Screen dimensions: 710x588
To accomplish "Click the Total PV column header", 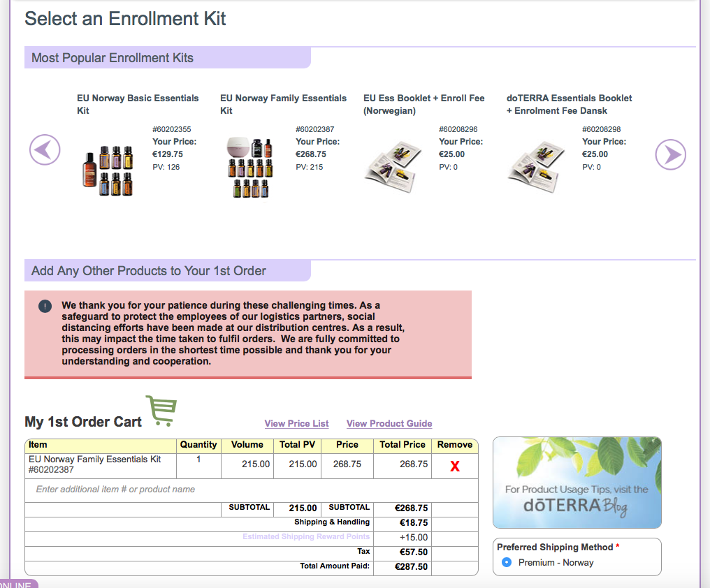I will 297,445.
